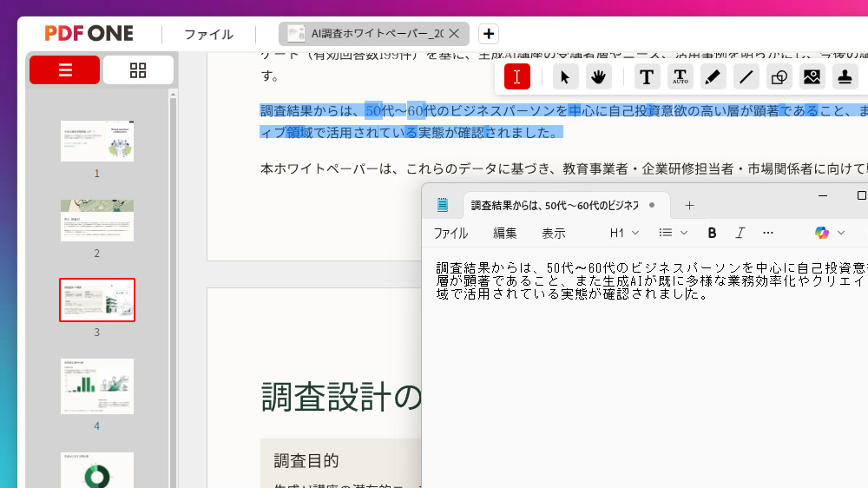Insert an image with the picture tool

812,76
